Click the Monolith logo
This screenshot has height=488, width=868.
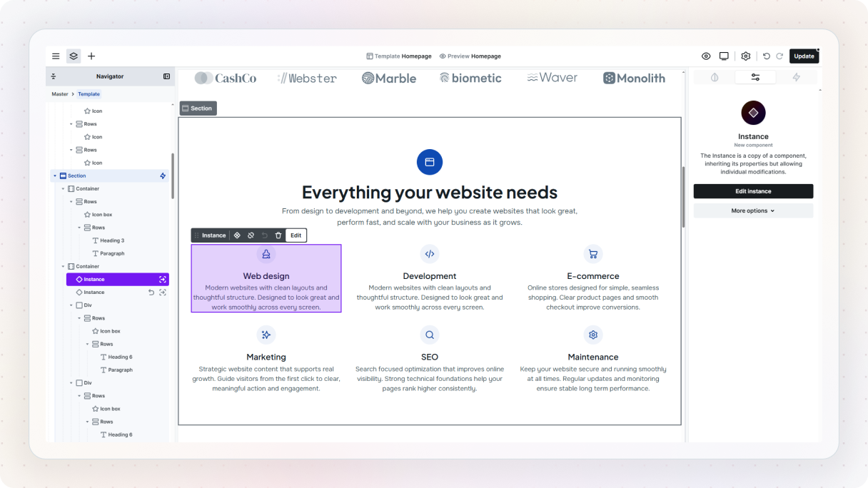[x=634, y=78]
